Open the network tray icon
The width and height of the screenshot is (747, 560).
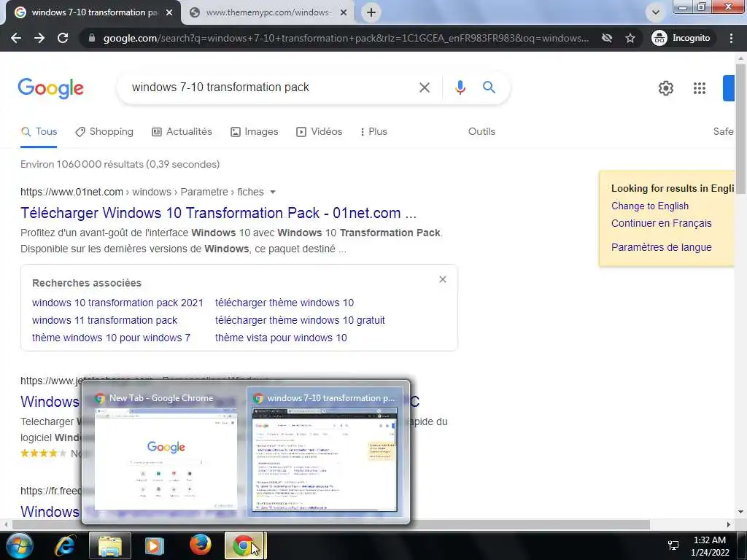coord(673,545)
